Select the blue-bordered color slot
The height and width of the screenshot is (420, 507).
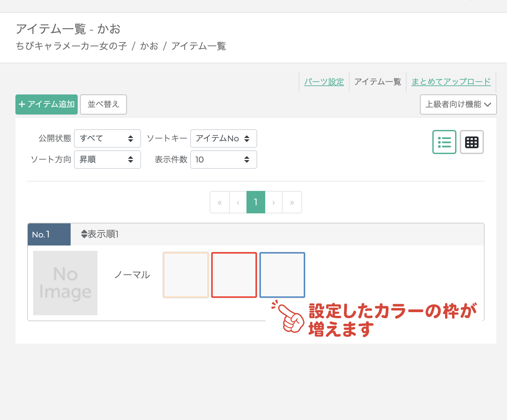282,275
